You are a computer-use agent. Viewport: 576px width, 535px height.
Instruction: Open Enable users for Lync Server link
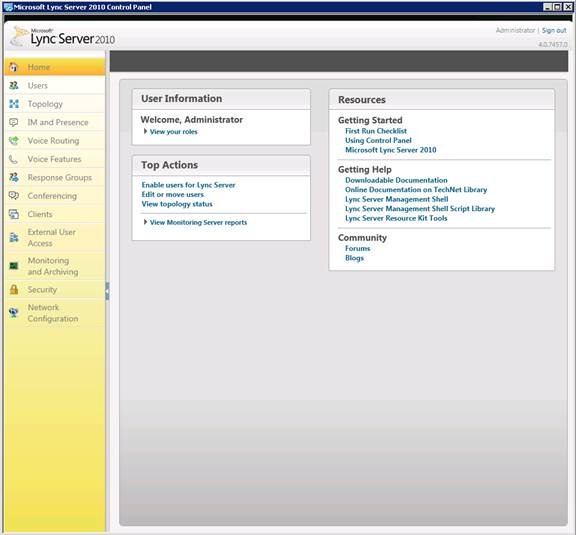click(x=188, y=185)
